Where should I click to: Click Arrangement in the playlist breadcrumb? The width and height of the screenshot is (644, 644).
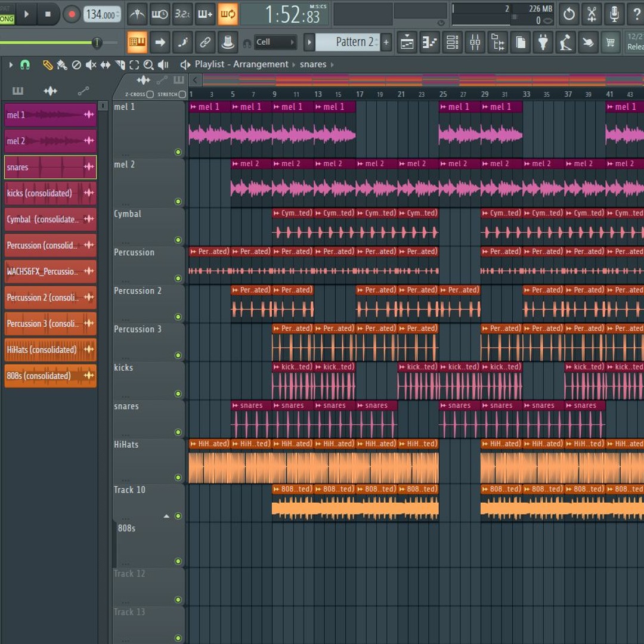click(261, 64)
